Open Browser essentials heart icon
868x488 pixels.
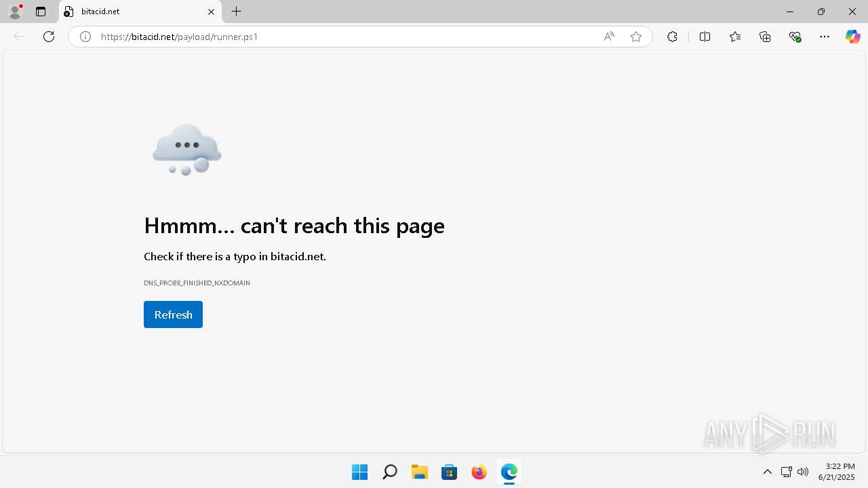(795, 37)
